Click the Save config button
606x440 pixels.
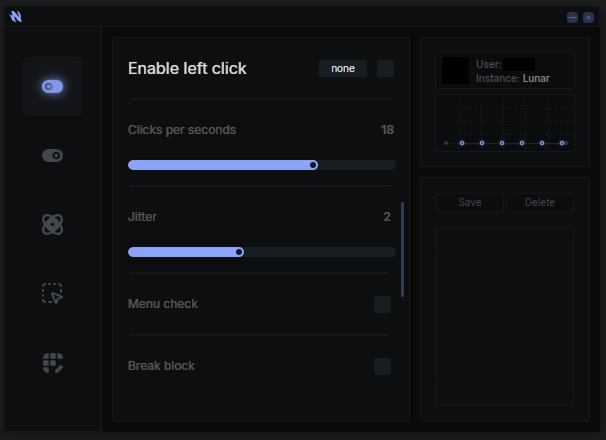[470, 202]
